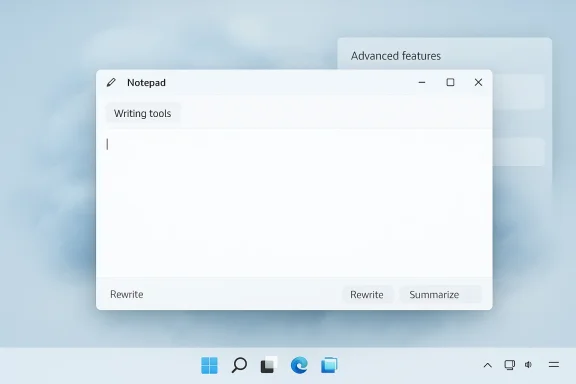The image size is (576, 384).
Task: Open the Windows Start menu
Action: [209, 365]
